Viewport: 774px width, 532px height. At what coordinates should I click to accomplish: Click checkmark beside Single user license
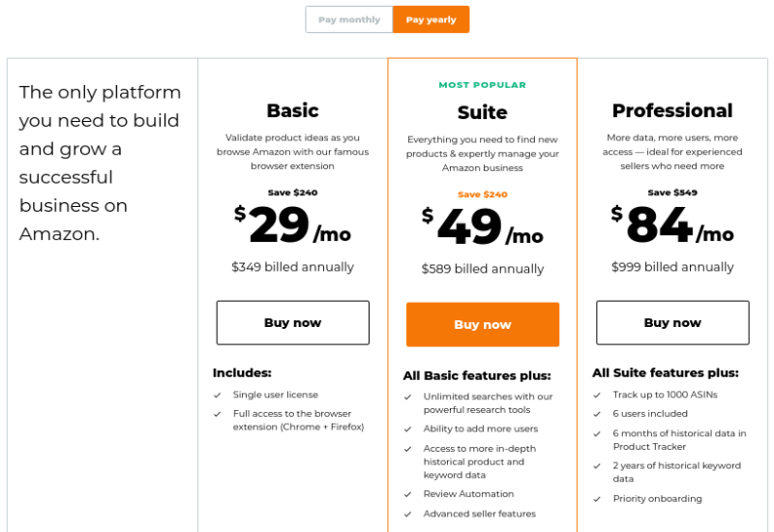coord(217,396)
